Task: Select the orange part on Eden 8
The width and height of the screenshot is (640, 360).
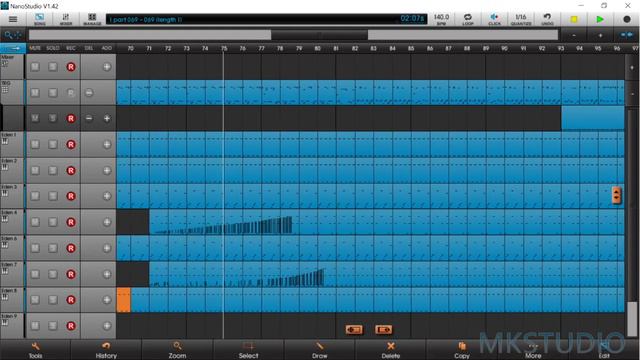Action: pyautogui.click(x=124, y=300)
